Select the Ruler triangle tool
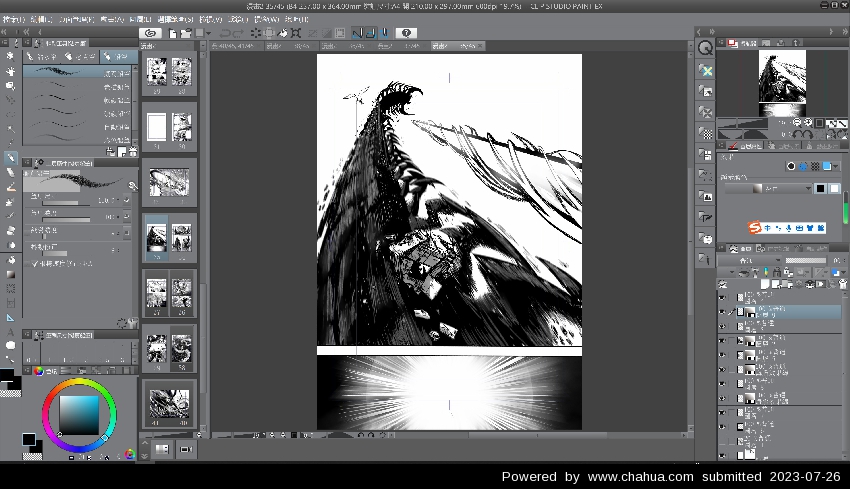 (x=10, y=318)
